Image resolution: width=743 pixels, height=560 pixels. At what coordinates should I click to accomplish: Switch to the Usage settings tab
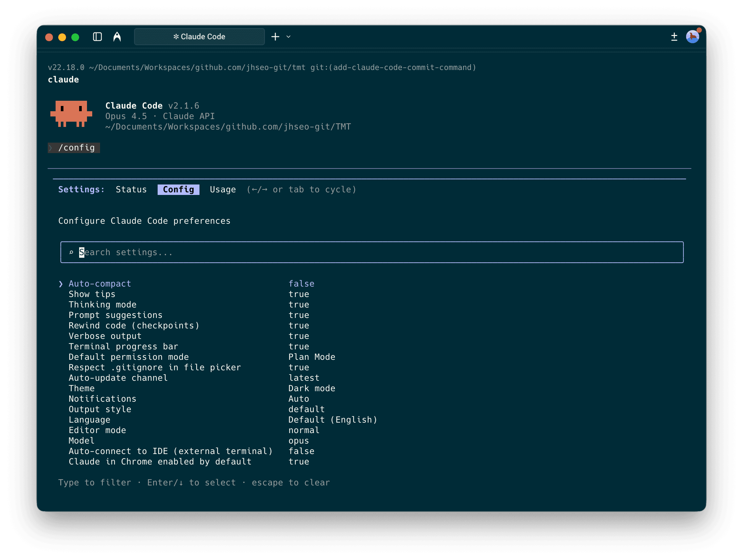click(x=223, y=189)
